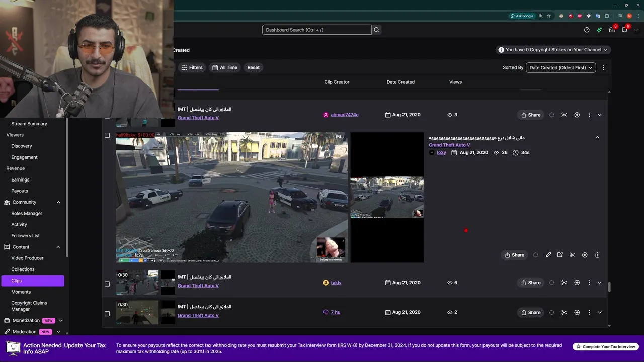Viewport: 644px width, 362px height.
Task: Open Stream Summary in sidebar
Action: (29, 124)
